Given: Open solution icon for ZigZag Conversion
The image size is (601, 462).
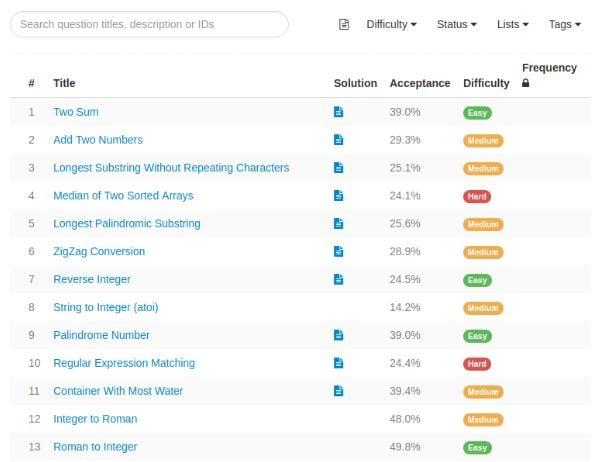Looking at the screenshot, I should (x=338, y=252).
